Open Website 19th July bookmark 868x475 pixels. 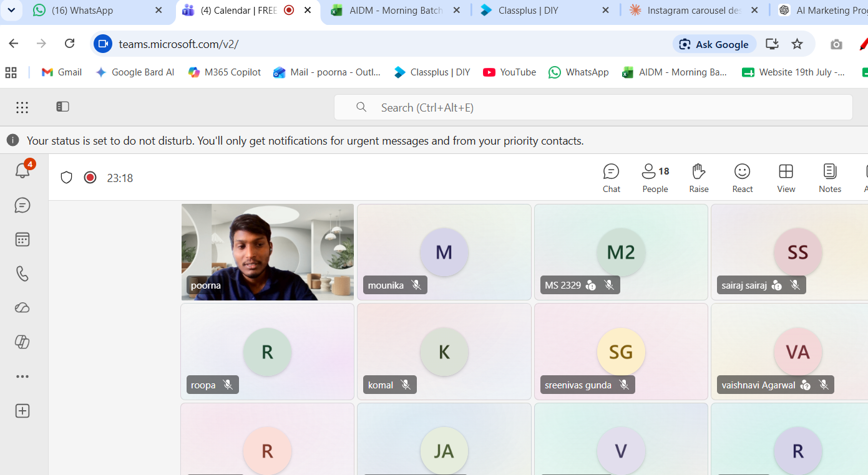tap(794, 72)
